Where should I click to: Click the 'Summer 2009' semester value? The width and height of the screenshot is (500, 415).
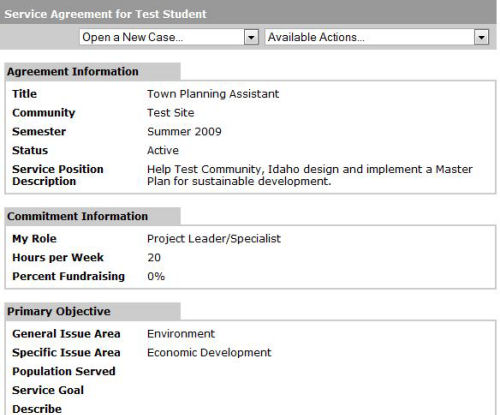tap(184, 131)
